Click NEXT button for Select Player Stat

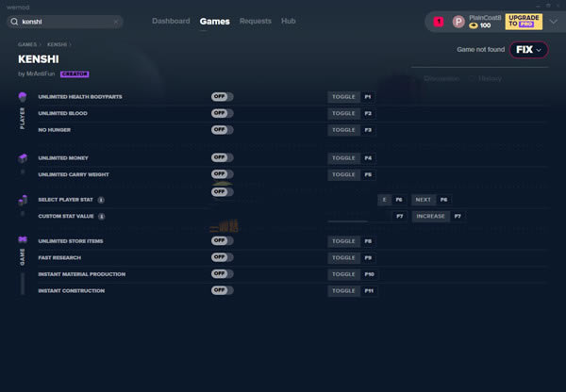point(423,200)
